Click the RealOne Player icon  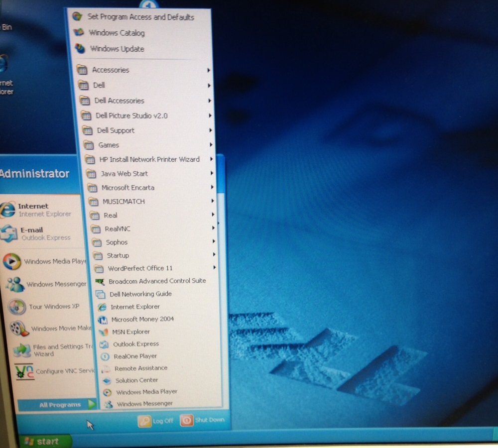click(x=105, y=356)
